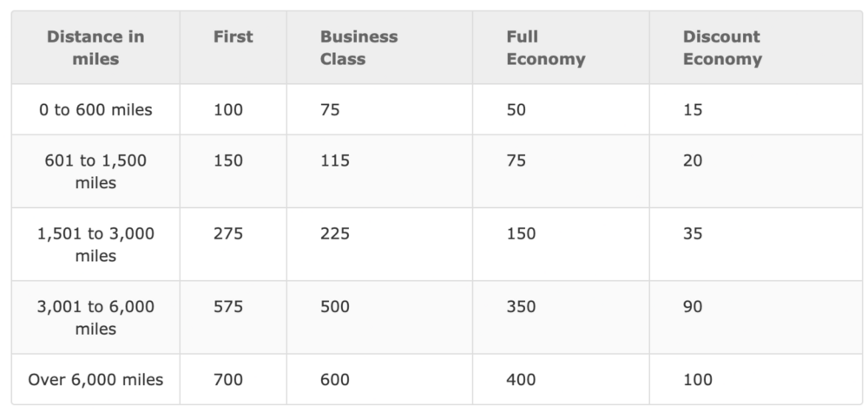Image resolution: width=868 pixels, height=412 pixels.
Task: Click Full Economy value 150
Action: coord(521,233)
